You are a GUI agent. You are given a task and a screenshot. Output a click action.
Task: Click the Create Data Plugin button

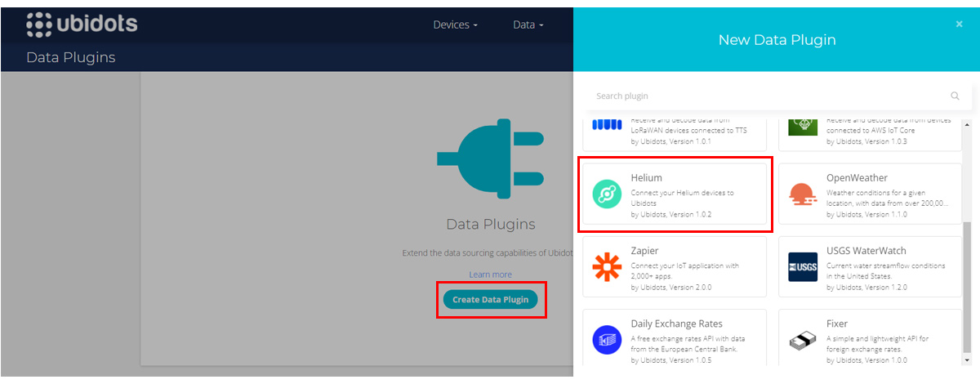click(491, 300)
